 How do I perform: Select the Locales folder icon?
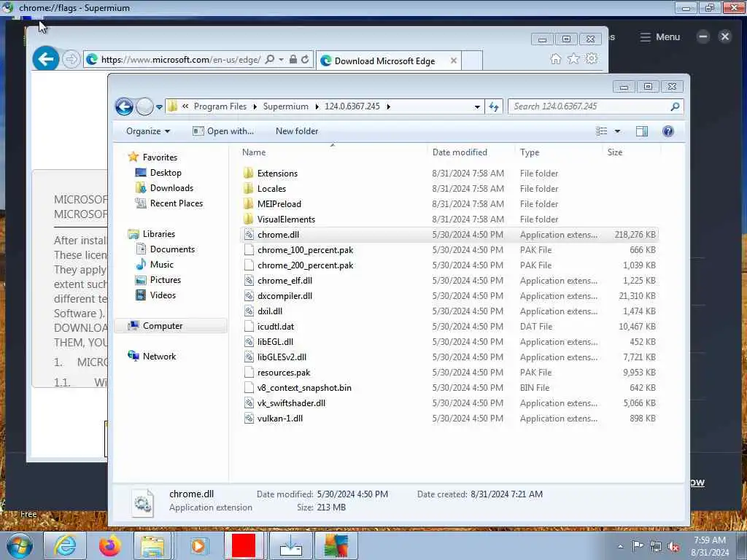coord(248,189)
